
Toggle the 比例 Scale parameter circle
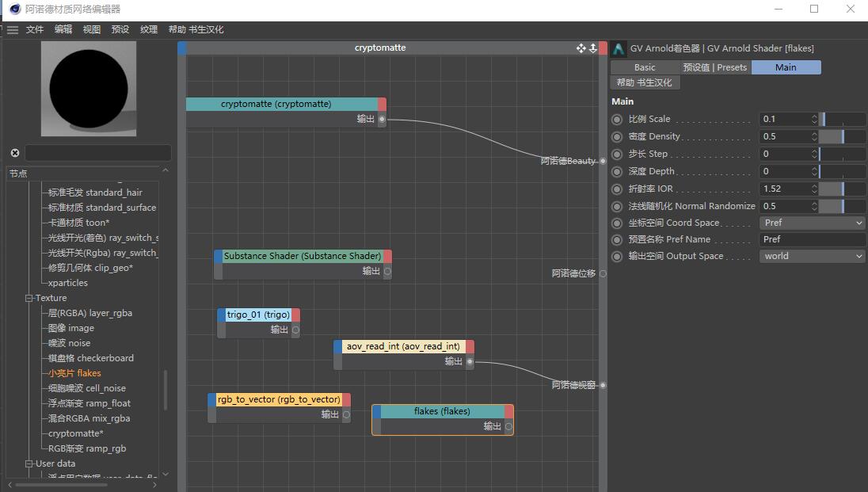617,119
